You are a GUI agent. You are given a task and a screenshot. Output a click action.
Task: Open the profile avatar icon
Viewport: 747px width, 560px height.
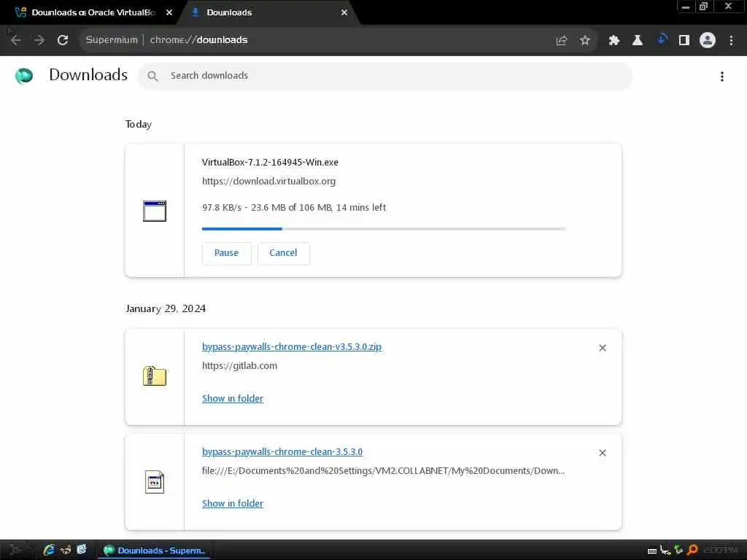pyautogui.click(x=708, y=41)
